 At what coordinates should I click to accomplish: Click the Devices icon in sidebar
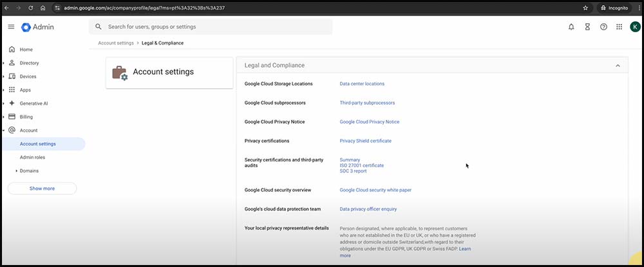coord(12,77)
